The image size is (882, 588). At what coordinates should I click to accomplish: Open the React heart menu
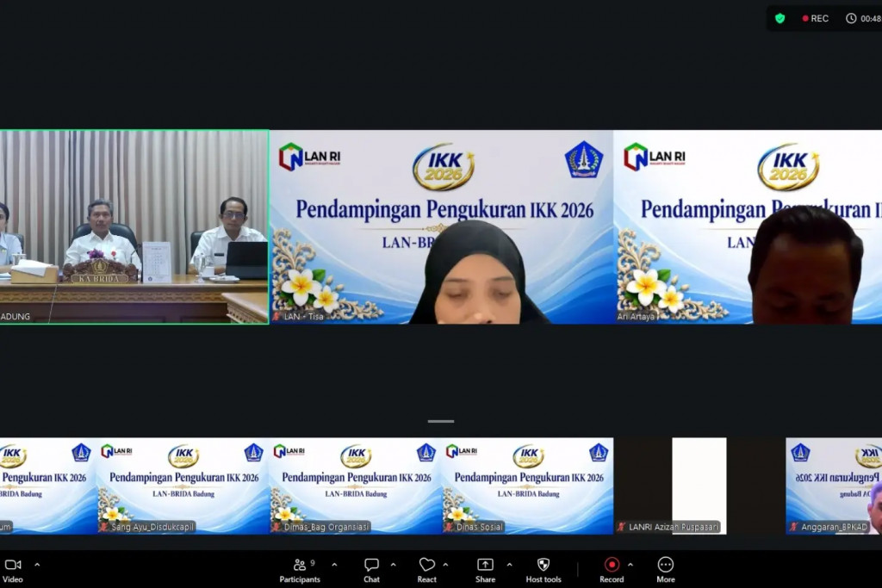tap(427, 571)
